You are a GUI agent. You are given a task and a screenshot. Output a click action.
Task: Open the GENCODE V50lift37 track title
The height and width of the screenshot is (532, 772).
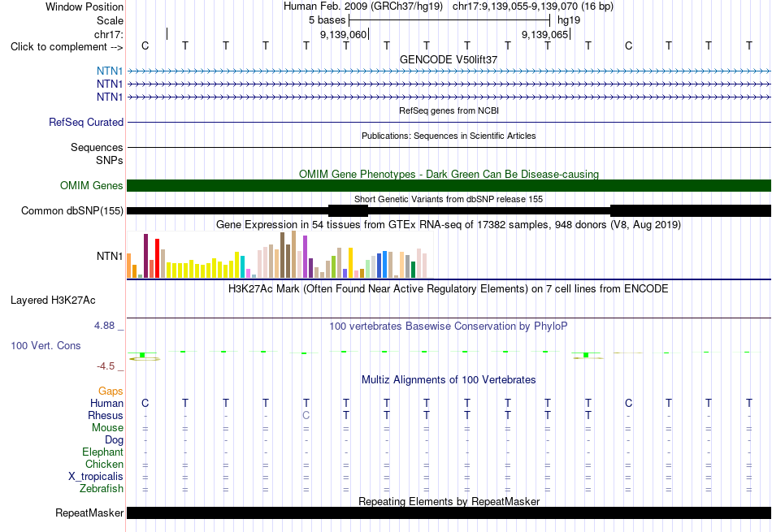pyautogui.click(x=449, y=59)
